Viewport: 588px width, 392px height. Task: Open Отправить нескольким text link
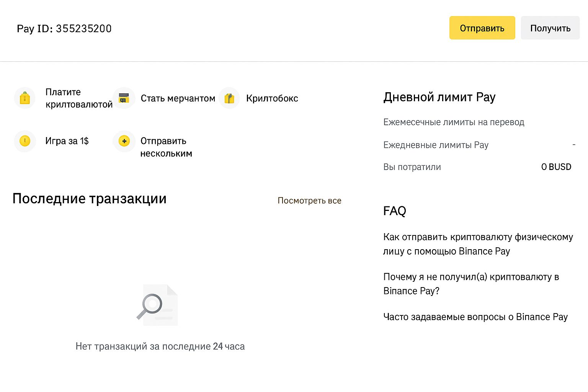(x=166, y=147)
